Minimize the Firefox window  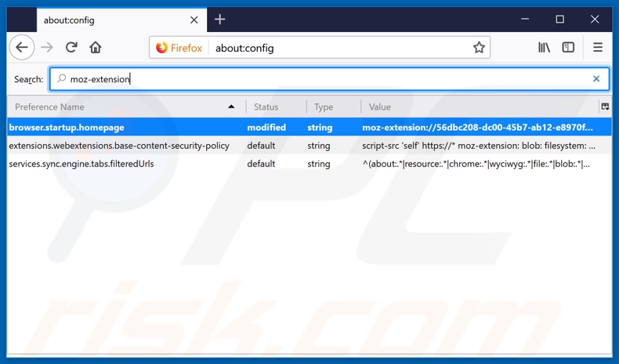tap(525, 20)
